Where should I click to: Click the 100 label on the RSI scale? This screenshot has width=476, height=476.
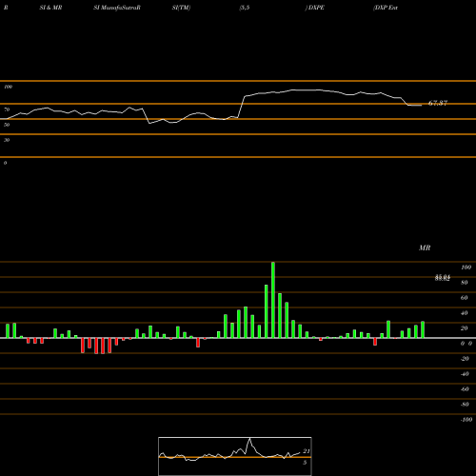pos(8,87)
